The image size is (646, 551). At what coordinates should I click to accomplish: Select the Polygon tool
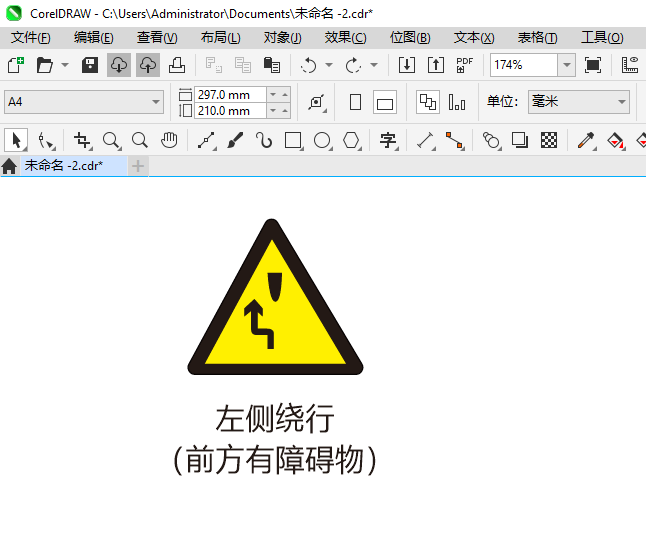tap(352, 141)
